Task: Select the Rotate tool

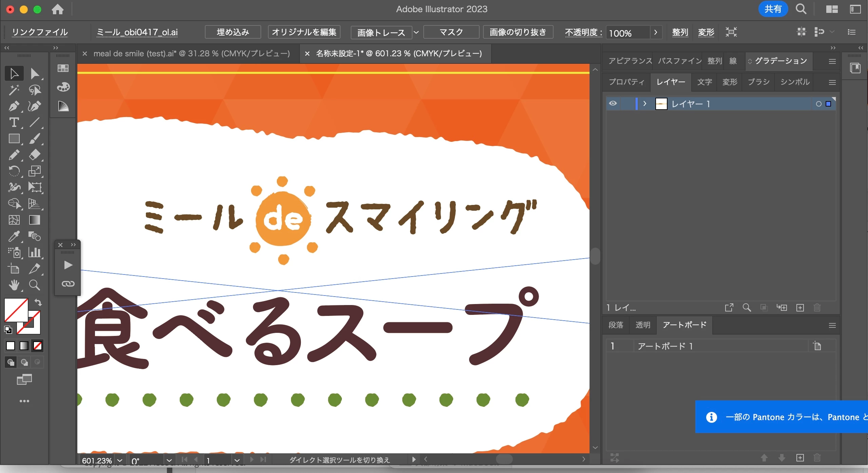Action: tap(14, 171)
